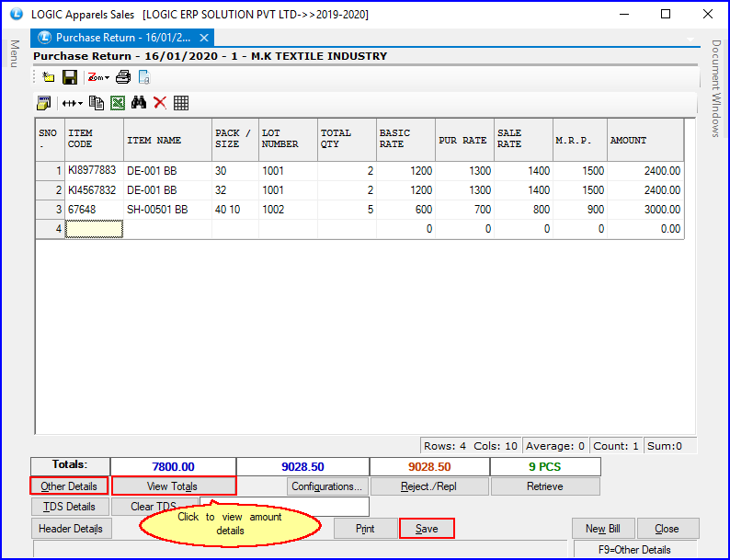The height and width of the screenshot is (560, 730).
Task: Click the red 9028.50 totals box
Action: point(429,466)
